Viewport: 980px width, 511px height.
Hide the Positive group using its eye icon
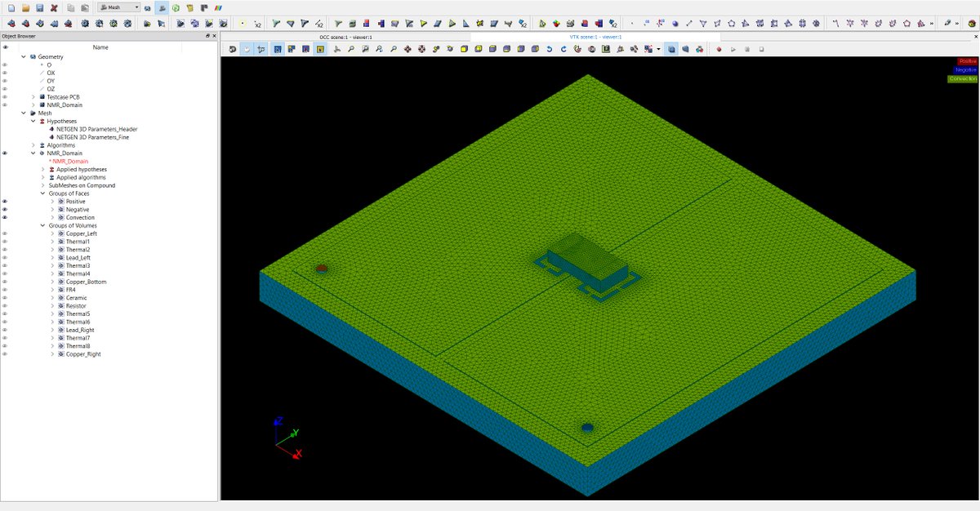[x=5, y=202]
